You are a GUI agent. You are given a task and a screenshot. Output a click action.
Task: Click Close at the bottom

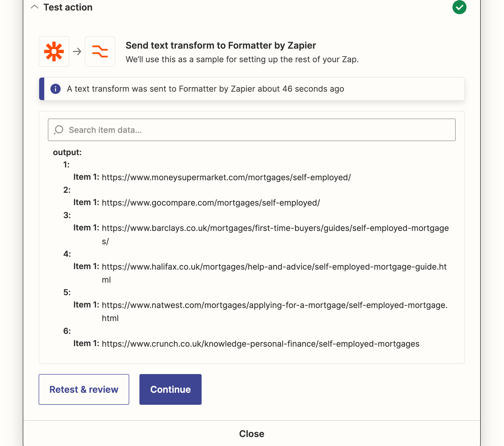point(252,434)
